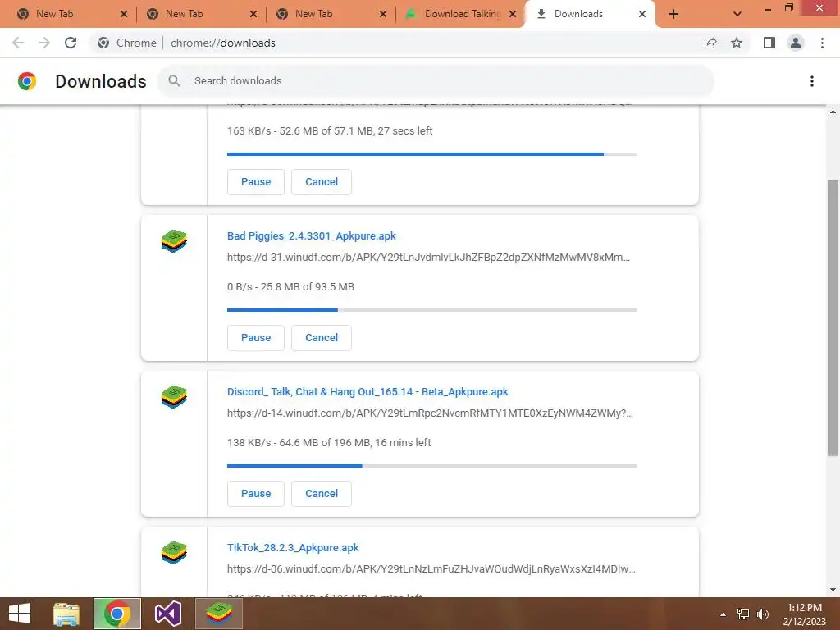Open the Bad Piggies_2.4.3301_Apkpure.apk link
The height and width of the screenshot is (630, 840).
click(x=311, y=235)
